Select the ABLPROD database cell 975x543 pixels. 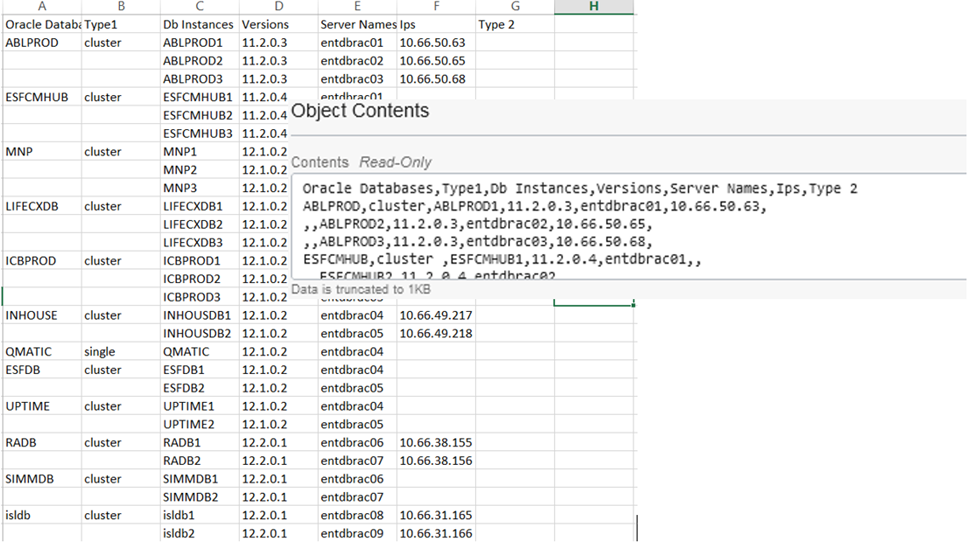point(42,42)
